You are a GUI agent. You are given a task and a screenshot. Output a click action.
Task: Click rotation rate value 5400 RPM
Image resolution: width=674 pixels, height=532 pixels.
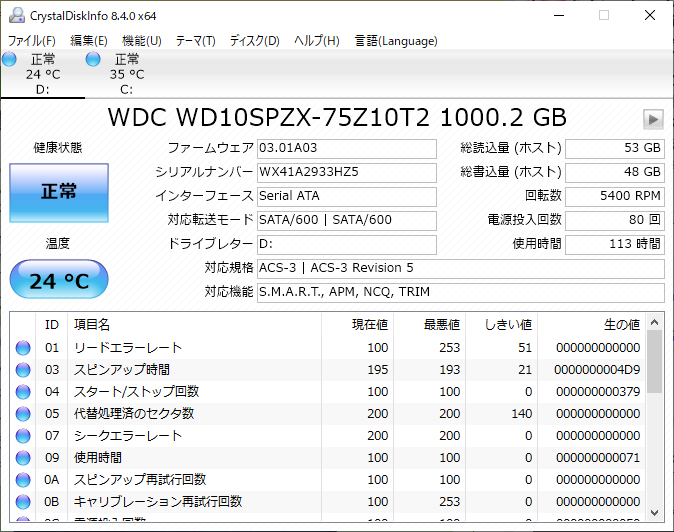tap(615, 197)
